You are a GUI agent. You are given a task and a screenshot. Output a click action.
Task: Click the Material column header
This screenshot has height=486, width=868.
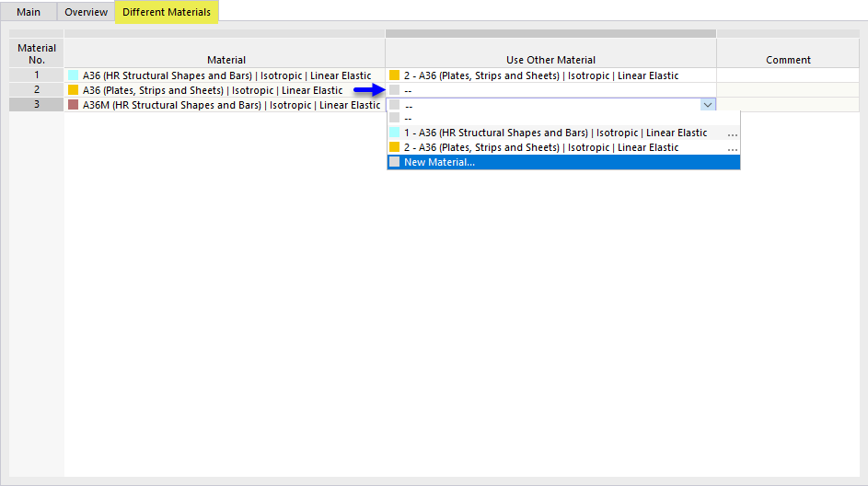(x=225, y=53)
